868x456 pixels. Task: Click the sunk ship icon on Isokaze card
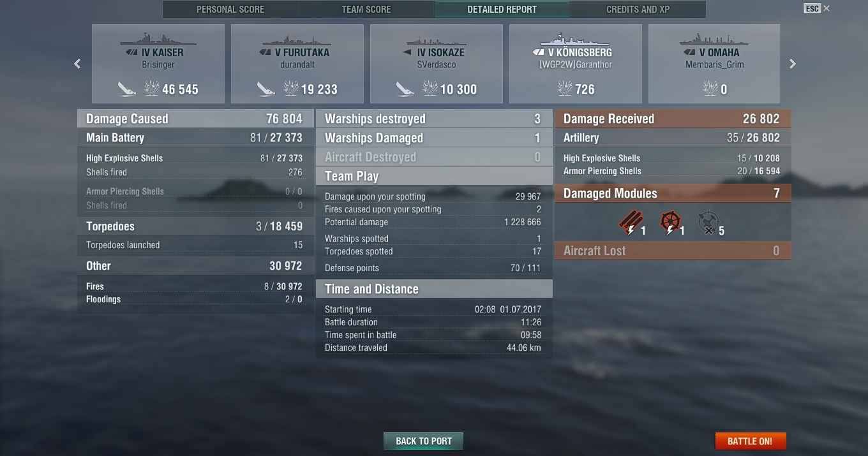405,89
